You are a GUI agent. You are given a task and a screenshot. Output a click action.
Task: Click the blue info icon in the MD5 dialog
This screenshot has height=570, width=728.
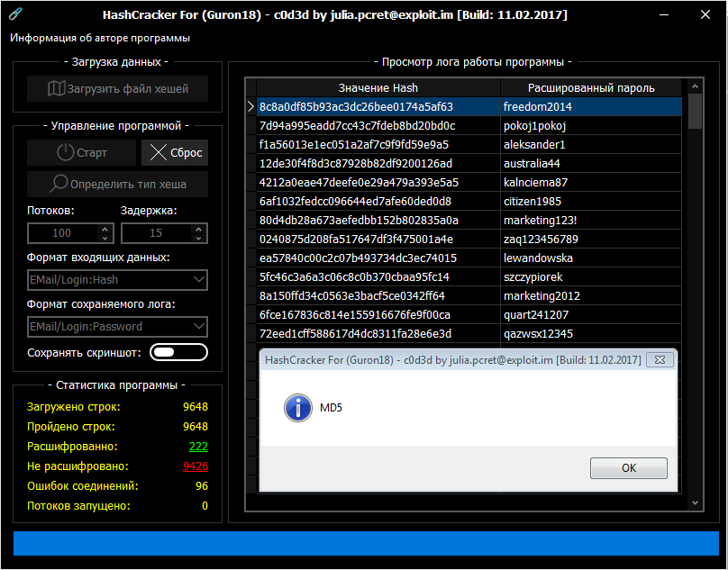(297, 408)
